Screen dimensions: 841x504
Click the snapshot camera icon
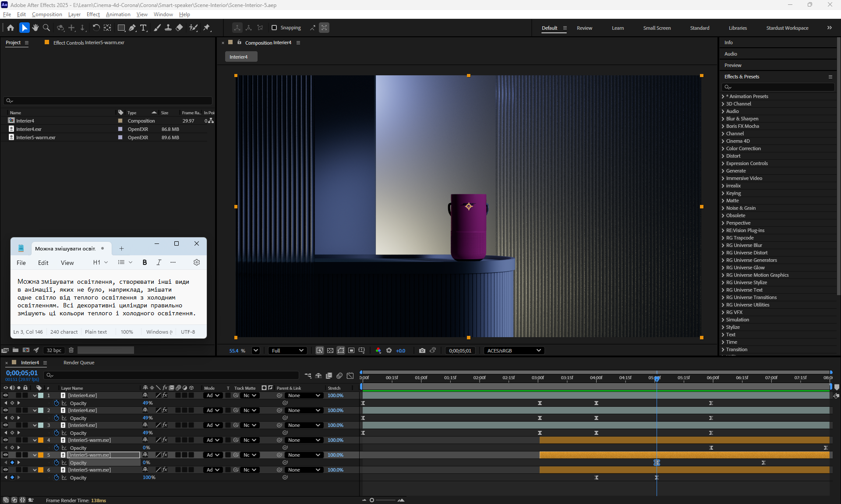click(422, 351)
